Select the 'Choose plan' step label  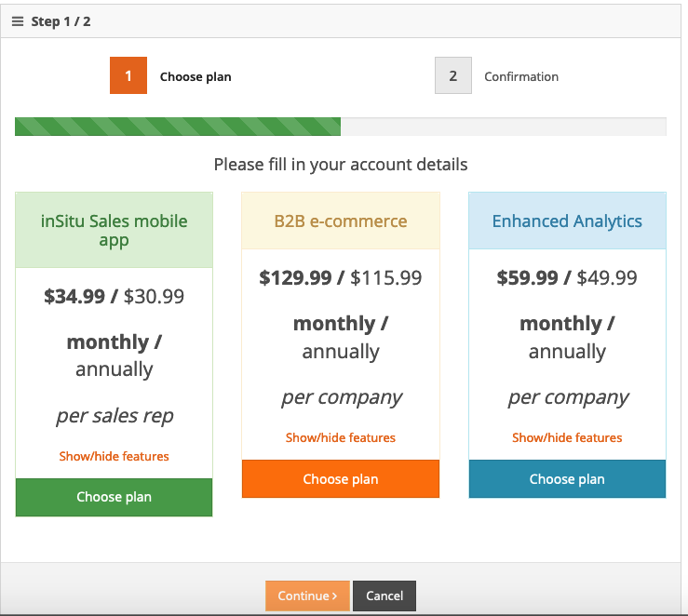tap(196, 77)
